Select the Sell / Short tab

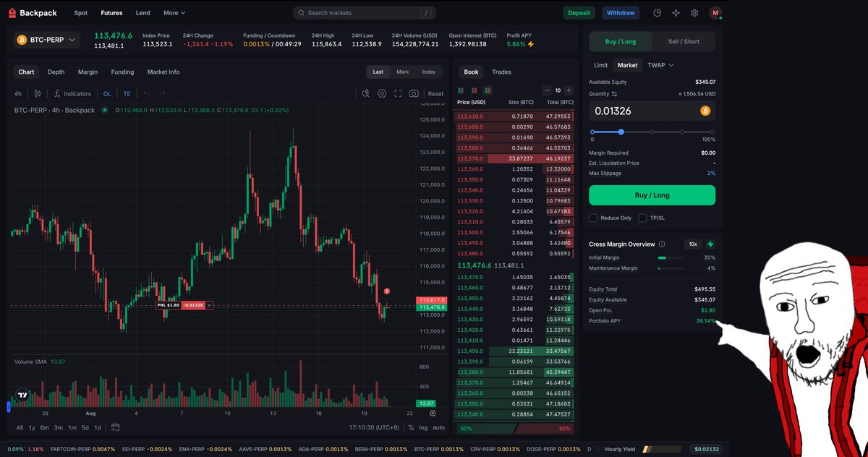click(x=684, y=41)
